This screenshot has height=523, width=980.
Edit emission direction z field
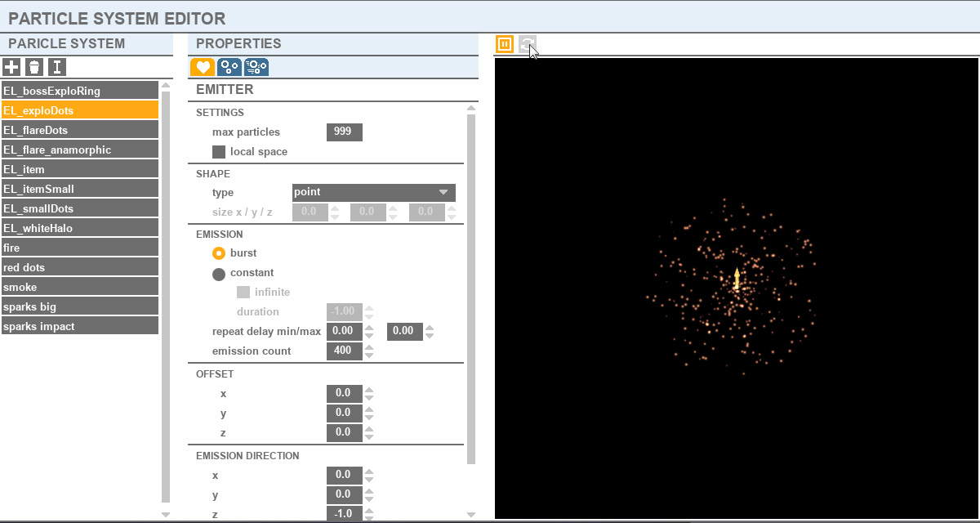click(345, 514)
